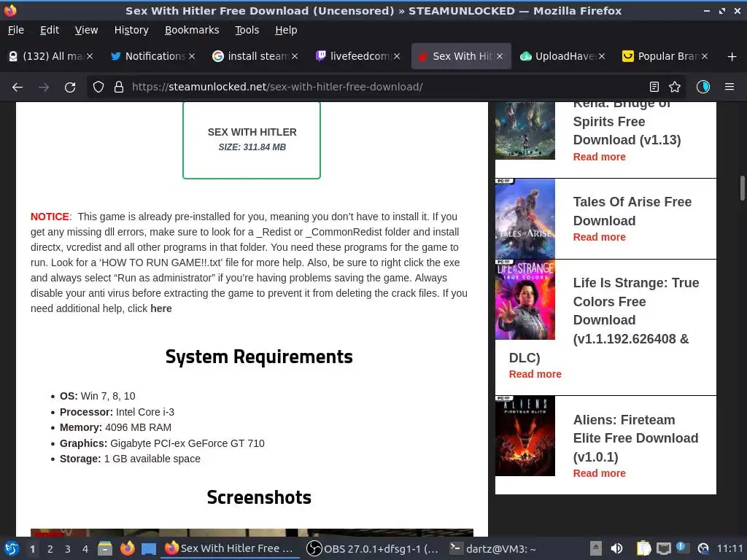Click the 'here' help link in notice
747x560 pixels.
pyautogui.click(x=161, y=308)
